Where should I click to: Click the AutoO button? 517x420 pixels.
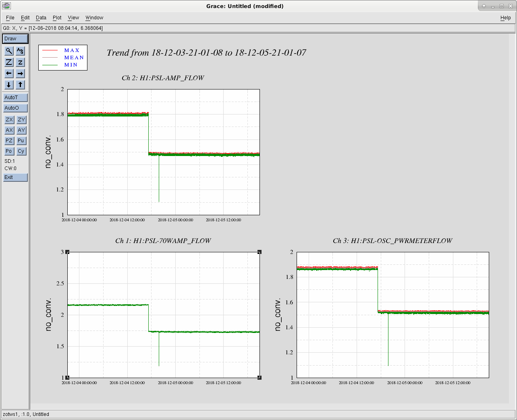point(15,108)
